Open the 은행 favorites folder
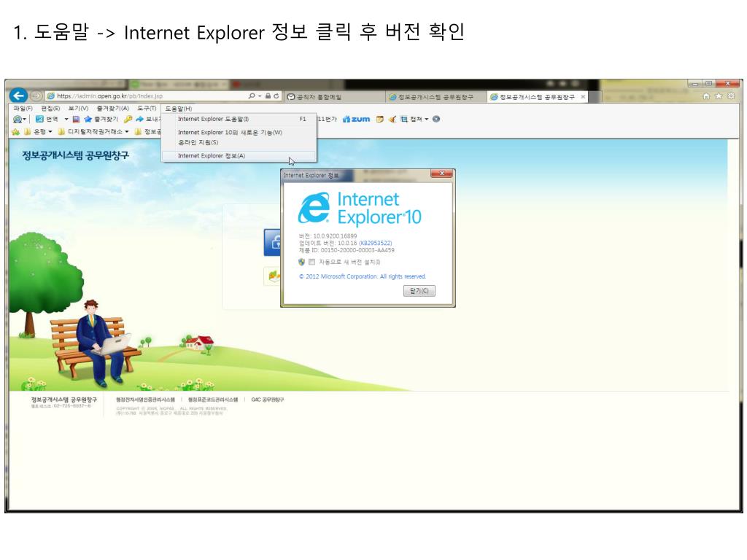 tap(38, 132)
